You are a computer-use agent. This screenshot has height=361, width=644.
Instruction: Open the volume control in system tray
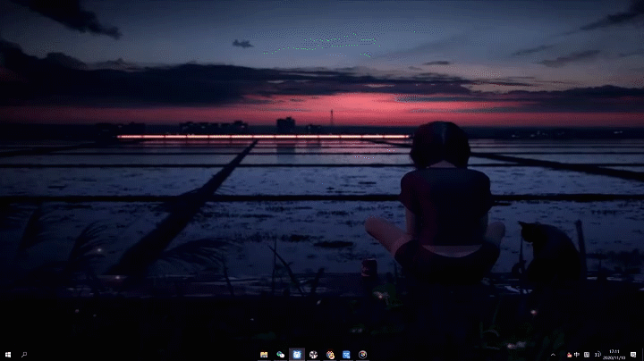coord(597,354)
